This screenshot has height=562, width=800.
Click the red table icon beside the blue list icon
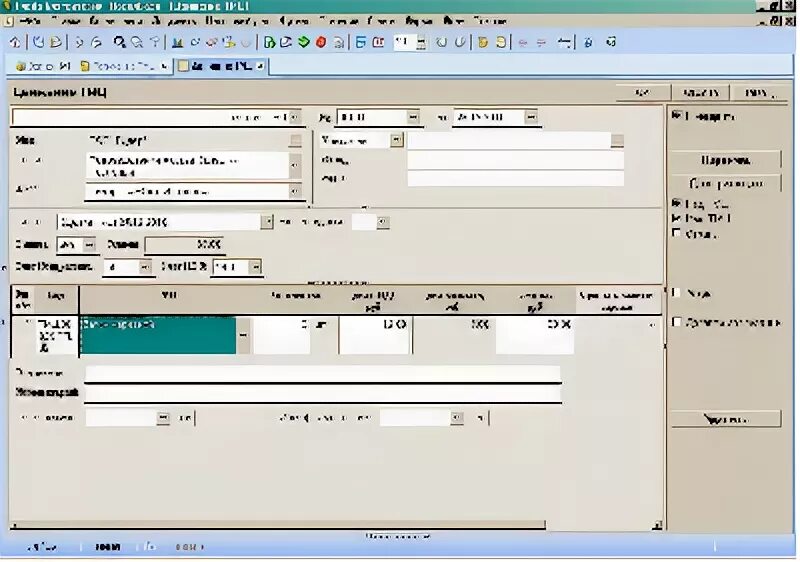coord(378,42)
